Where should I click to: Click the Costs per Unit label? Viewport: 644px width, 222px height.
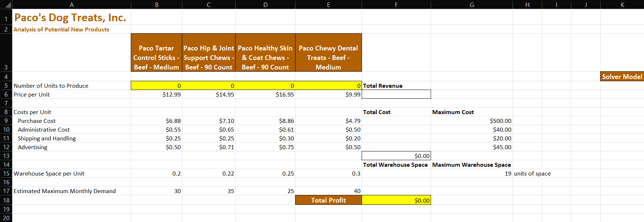(x=32, y=112)
